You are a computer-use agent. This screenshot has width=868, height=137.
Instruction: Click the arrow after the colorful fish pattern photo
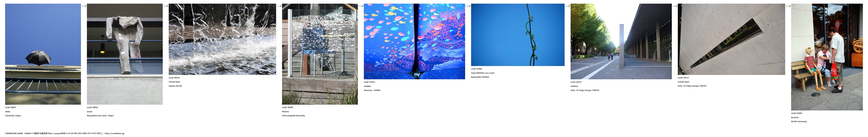[x=468, y=6]
